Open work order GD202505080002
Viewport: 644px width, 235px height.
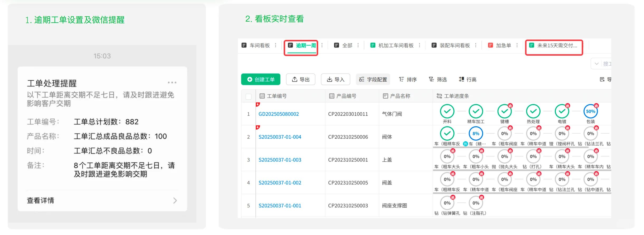click(x=279, y=114)
